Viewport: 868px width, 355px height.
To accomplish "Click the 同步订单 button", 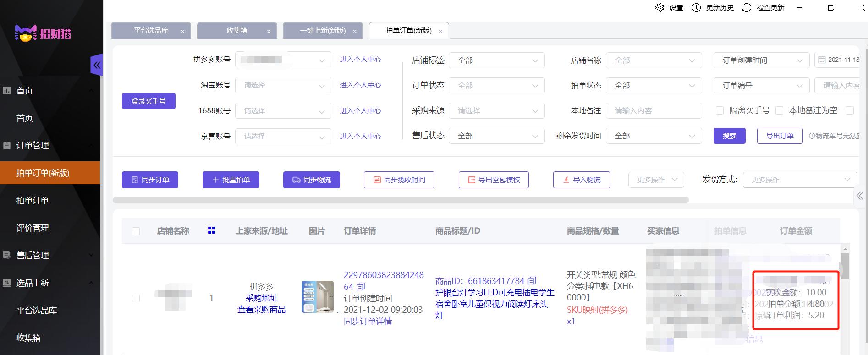I will (150, 180).
